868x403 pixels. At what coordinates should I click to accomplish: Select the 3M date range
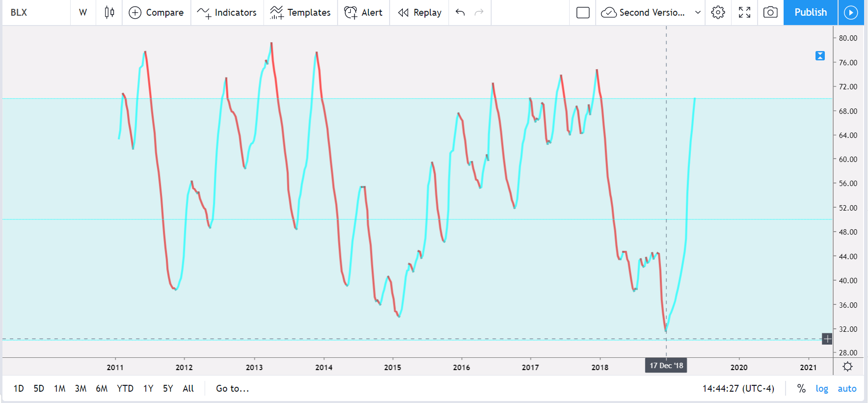tap(80, 389)
